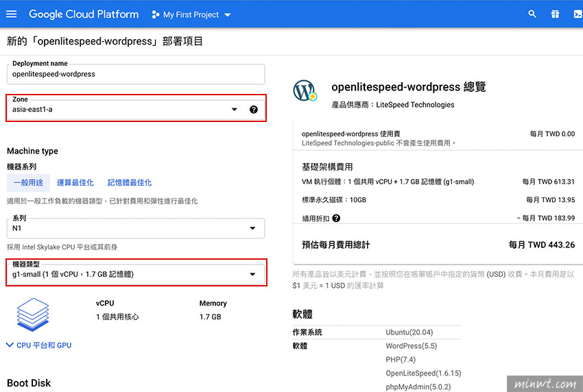Screen dimensions: 583x392
Task: Open the My First Project selector
Action: (x=191, y=15)
